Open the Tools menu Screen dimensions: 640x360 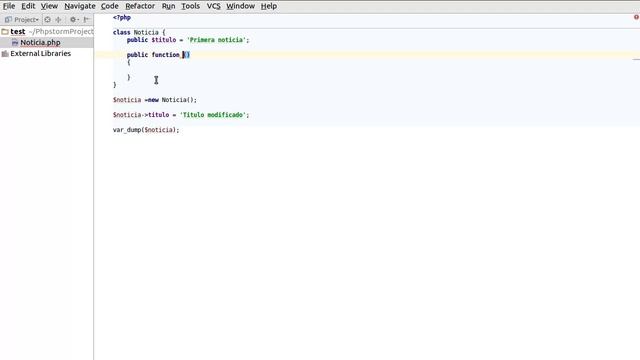tap(191, 6)
